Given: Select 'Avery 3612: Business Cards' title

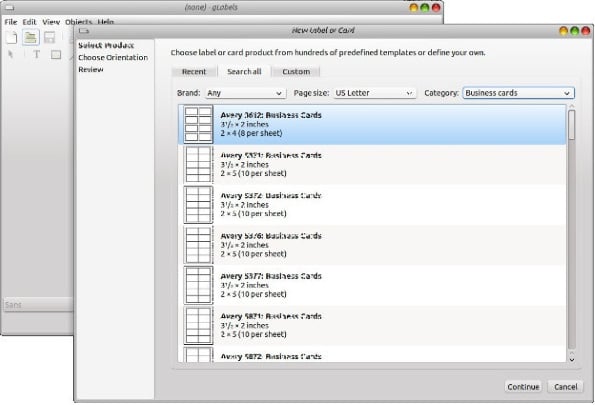Looking at the screenshot, I should (271, 115).
